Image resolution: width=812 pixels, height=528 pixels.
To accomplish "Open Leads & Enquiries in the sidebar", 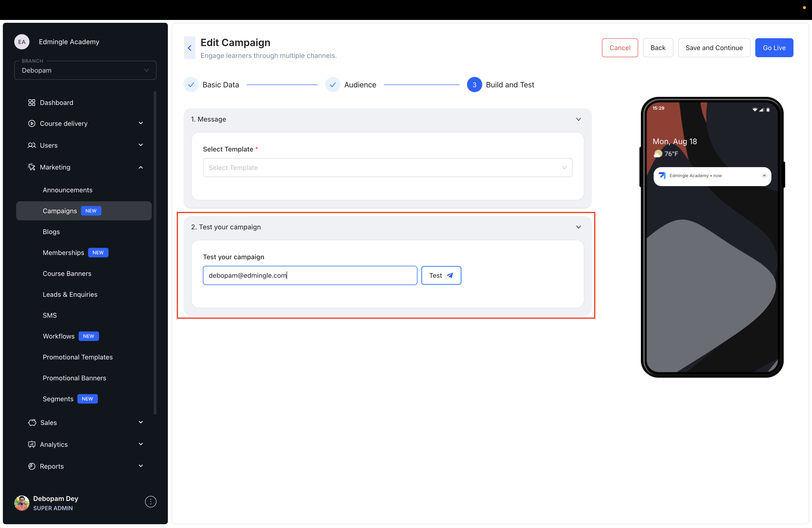I will (70, 294).
